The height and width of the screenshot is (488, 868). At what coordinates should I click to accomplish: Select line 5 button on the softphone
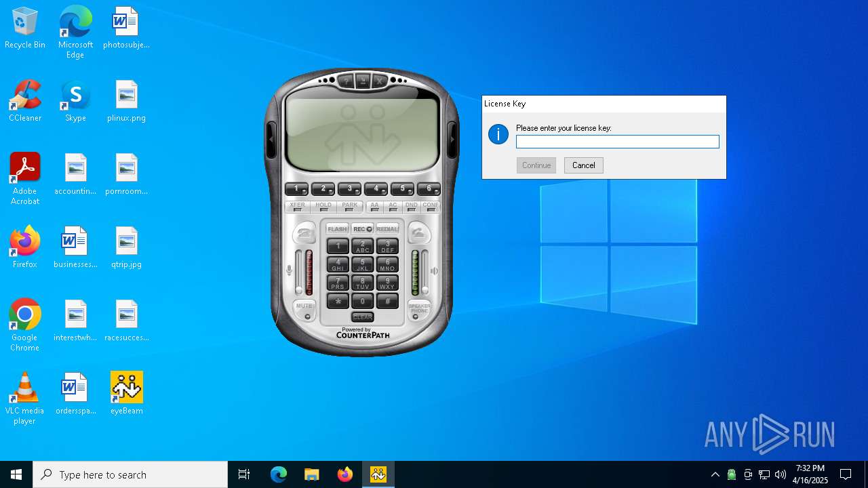pos(402,188)
